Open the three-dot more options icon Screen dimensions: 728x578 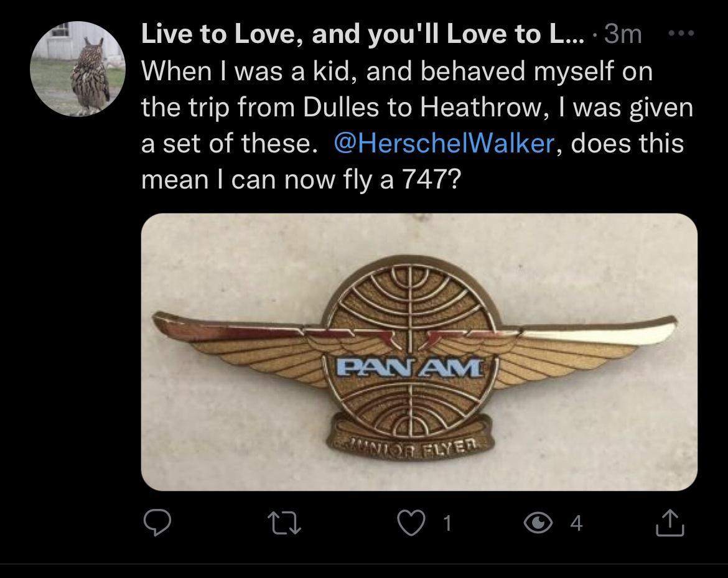[682, 32]
